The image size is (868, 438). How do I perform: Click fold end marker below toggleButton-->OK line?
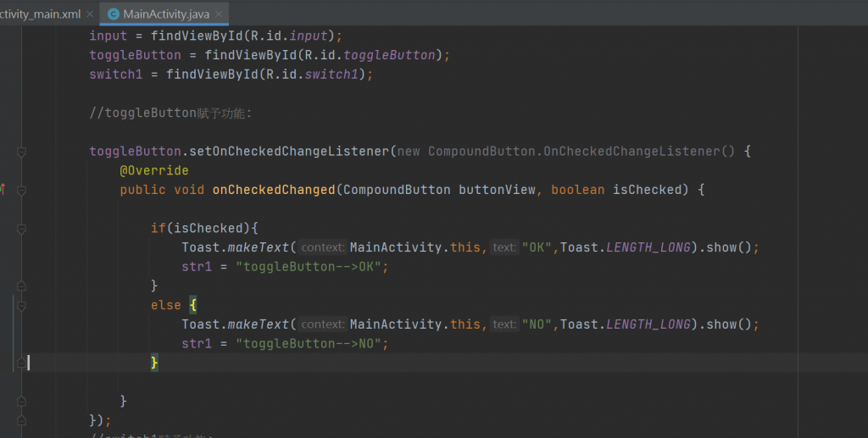[21, 286]
